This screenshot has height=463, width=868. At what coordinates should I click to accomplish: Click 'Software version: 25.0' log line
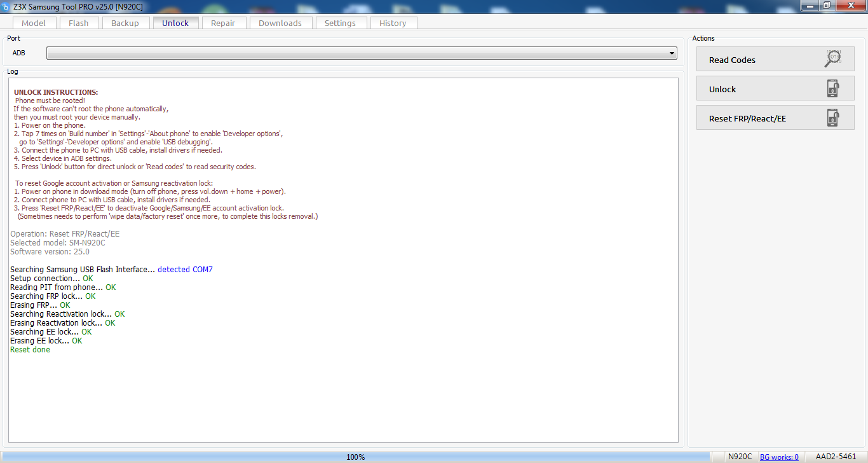[50, 252]
